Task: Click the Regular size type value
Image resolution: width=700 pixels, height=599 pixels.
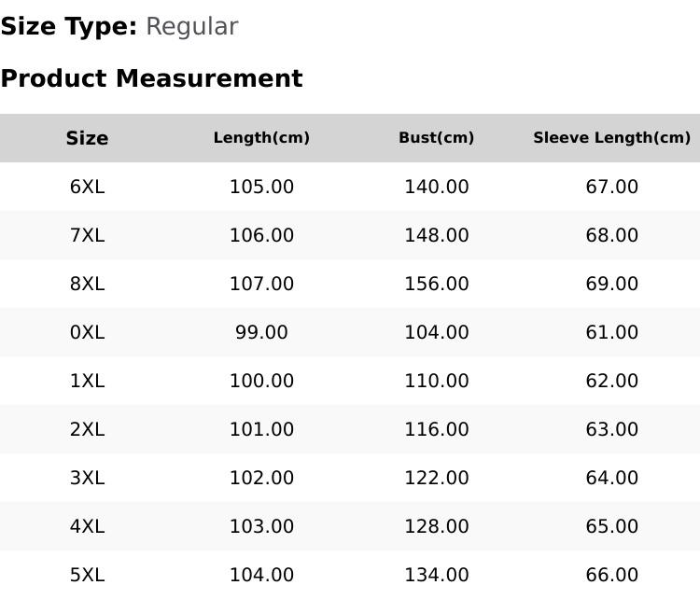Action: click(192, 27)
